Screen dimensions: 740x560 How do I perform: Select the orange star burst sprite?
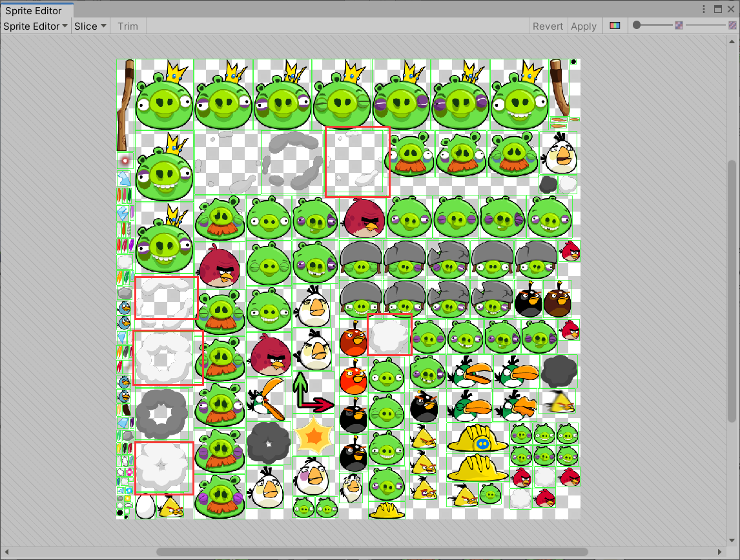click(x=313, y=436)
